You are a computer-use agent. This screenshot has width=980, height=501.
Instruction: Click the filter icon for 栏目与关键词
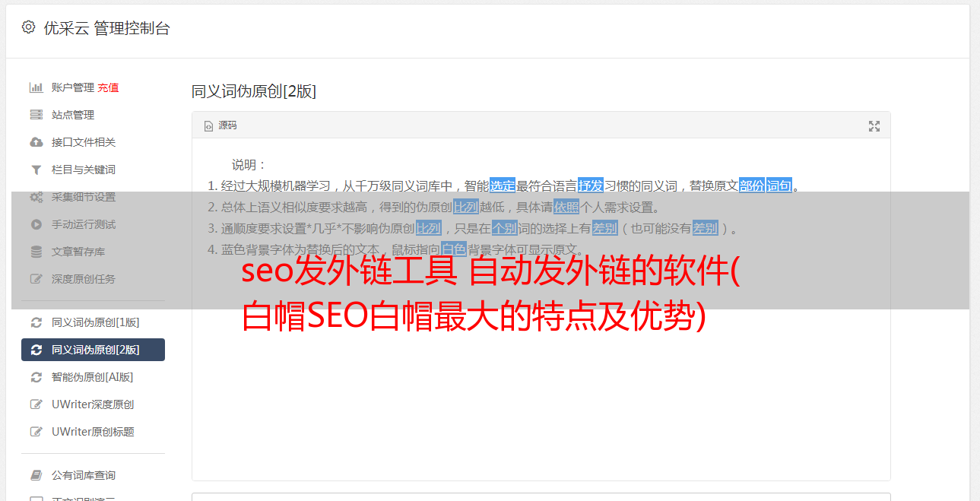(x=36, y=170)
